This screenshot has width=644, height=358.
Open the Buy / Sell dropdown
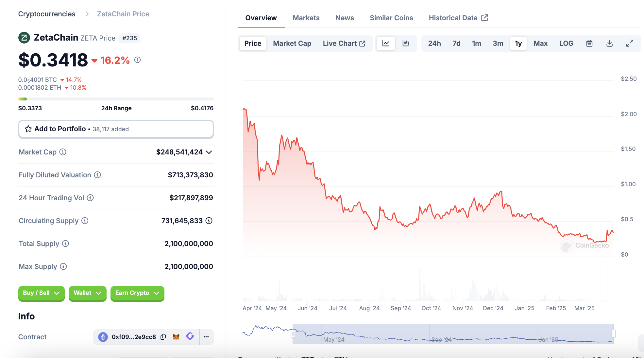pos(41,293)
